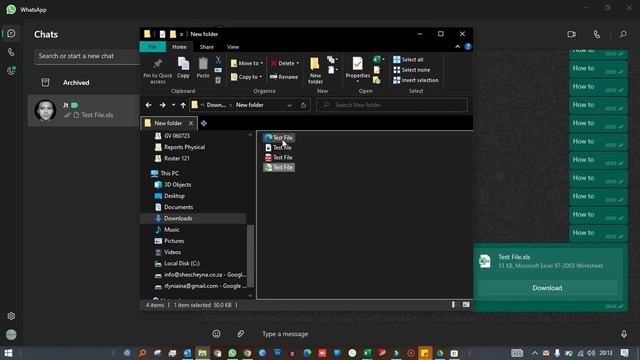
Task: Refresh the New folder view
Action: (303, 105)
